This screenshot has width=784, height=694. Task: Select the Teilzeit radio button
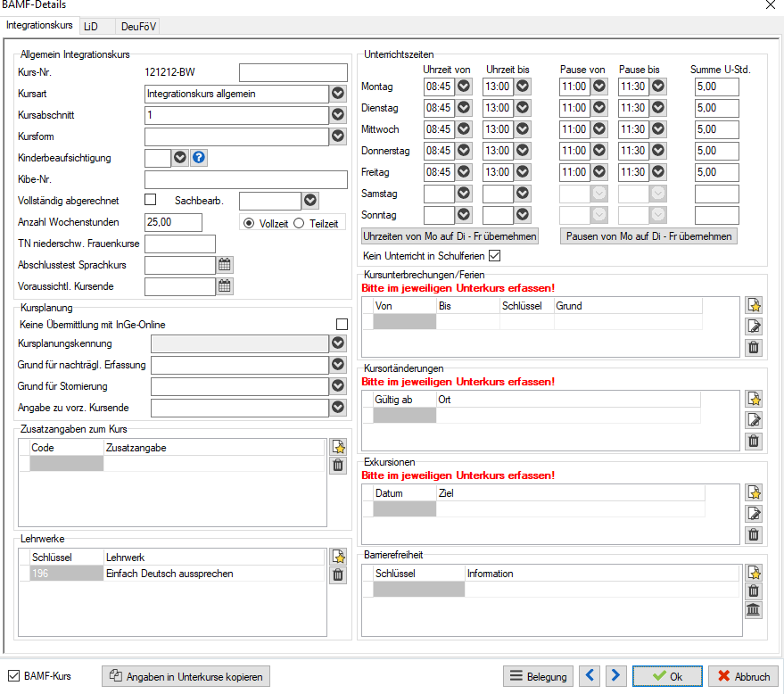[299, 223]
